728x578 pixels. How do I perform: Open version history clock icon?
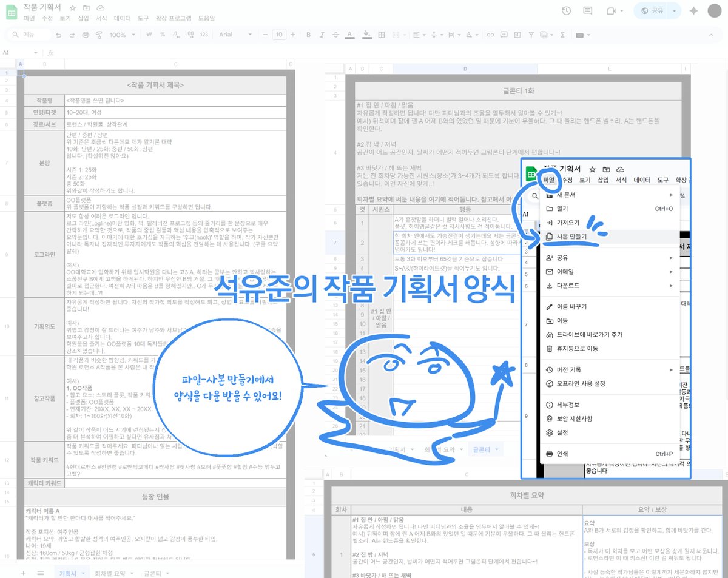pos(566,11)
